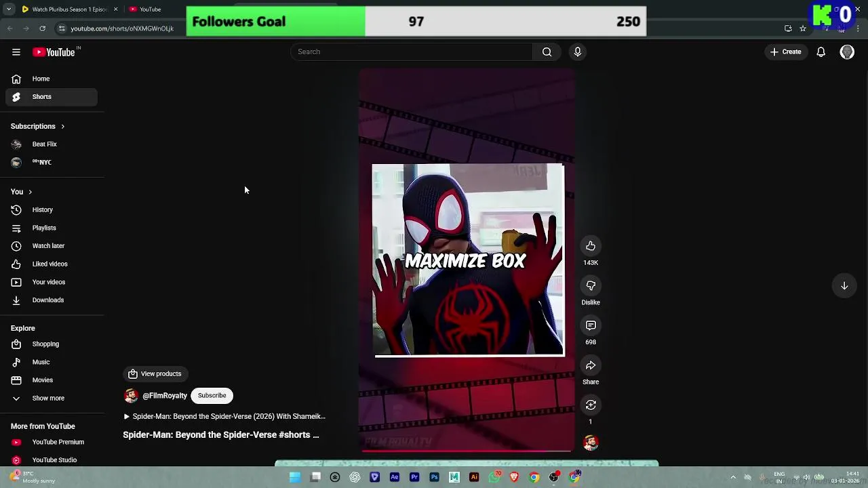This screenshot has height=488, width=868.
Task: Open the Chrome three-dot menu
Action: (859, 28)
